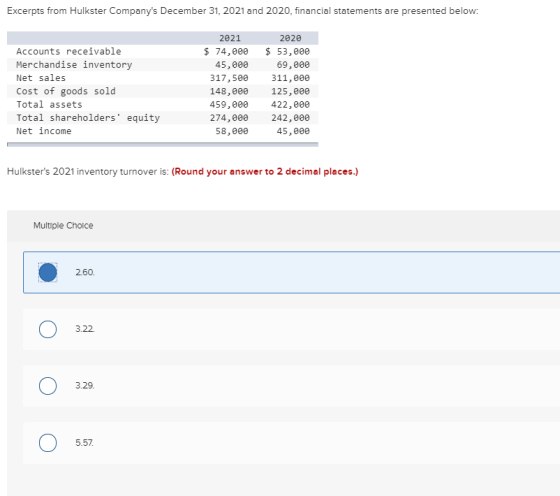Click the 2020 column header
This screenshot has height=496, width=560.
290,38
